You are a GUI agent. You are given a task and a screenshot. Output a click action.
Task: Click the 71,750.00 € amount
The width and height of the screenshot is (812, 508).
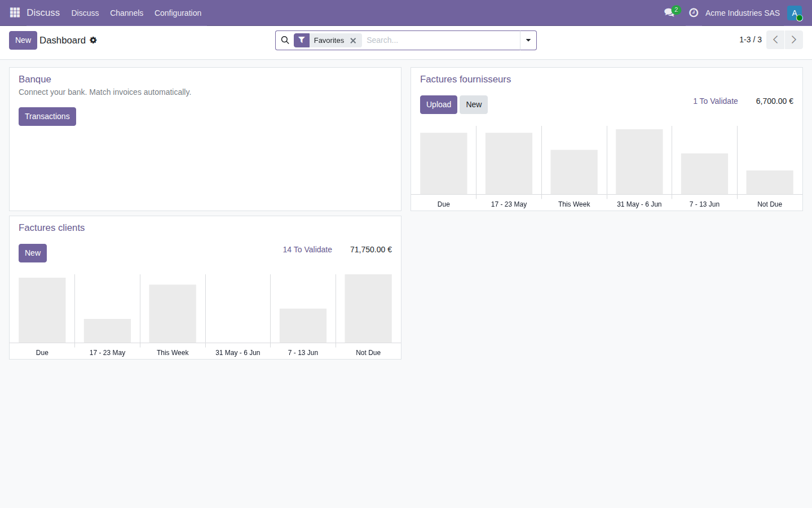tap(371, 249)
